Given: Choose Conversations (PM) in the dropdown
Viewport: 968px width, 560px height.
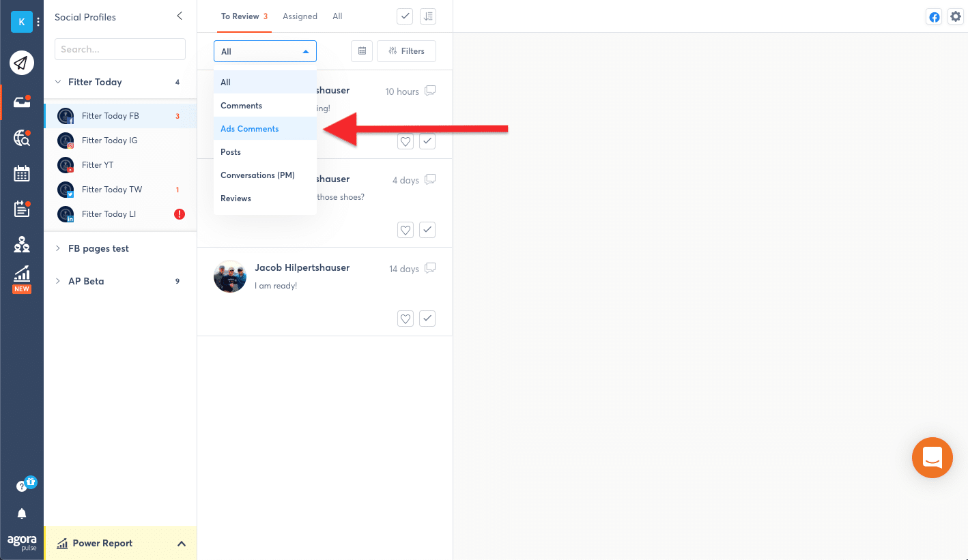Looking at the screenshot, I should (x=265, y=175).
